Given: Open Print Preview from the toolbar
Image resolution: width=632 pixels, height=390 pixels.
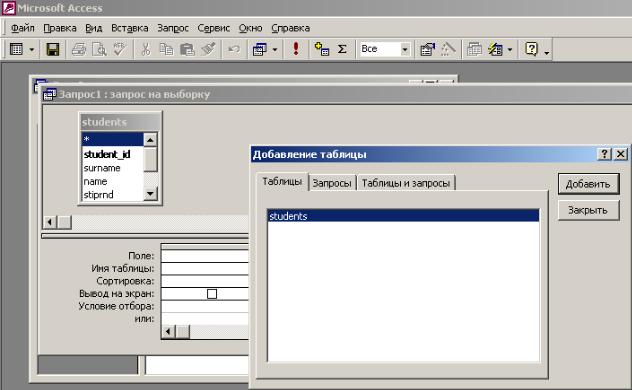Looking at the screenshot, I should pyautogui.click(x=99, y=49).
